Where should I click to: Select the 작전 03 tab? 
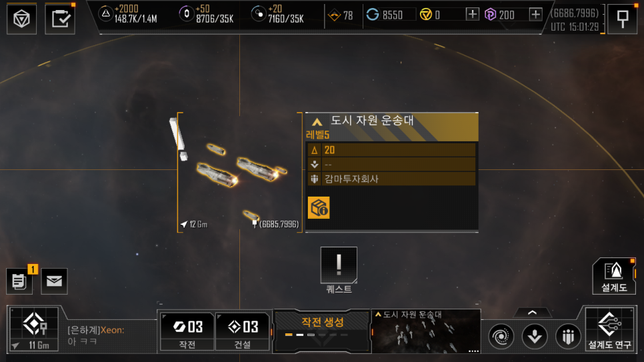pyautogui.click(x=187, y=331)
